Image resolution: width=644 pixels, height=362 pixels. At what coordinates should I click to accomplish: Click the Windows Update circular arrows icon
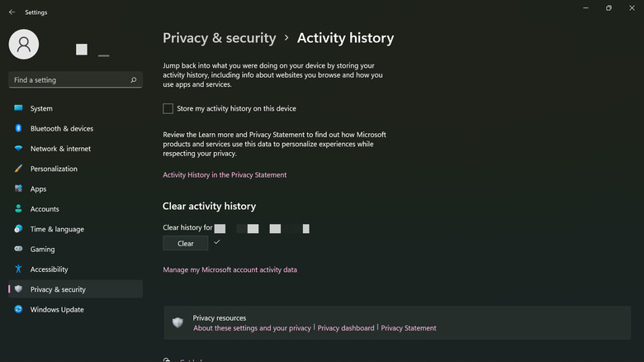tap(18, 310)
